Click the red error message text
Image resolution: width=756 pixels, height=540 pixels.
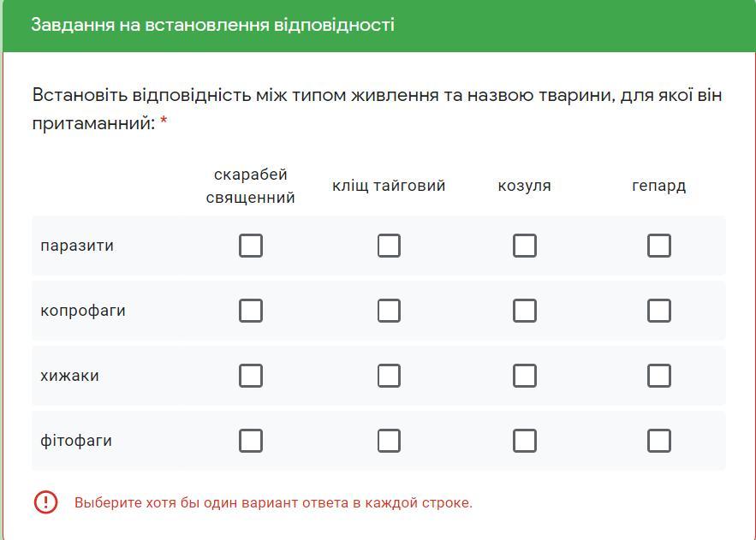tap(273, 503)
